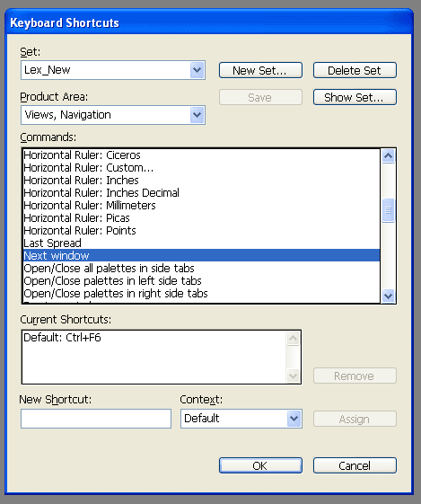Select Open/Close all palettes in side tabs
421x504 pixels.
[x=201, y=268]
